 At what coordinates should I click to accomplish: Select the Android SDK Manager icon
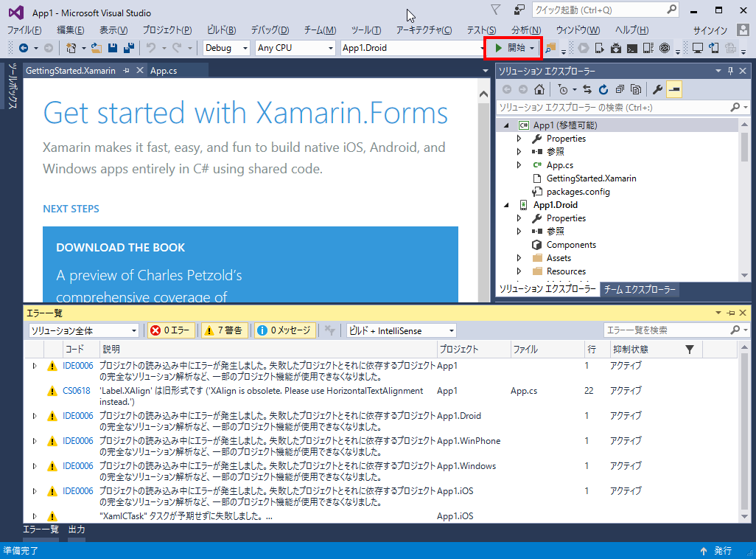[x=615, y=48]
